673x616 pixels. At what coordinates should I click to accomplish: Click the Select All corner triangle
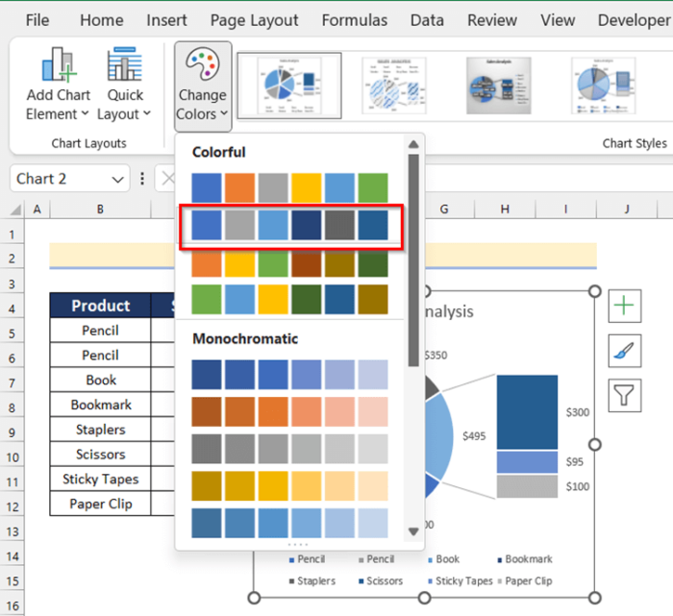16,209
